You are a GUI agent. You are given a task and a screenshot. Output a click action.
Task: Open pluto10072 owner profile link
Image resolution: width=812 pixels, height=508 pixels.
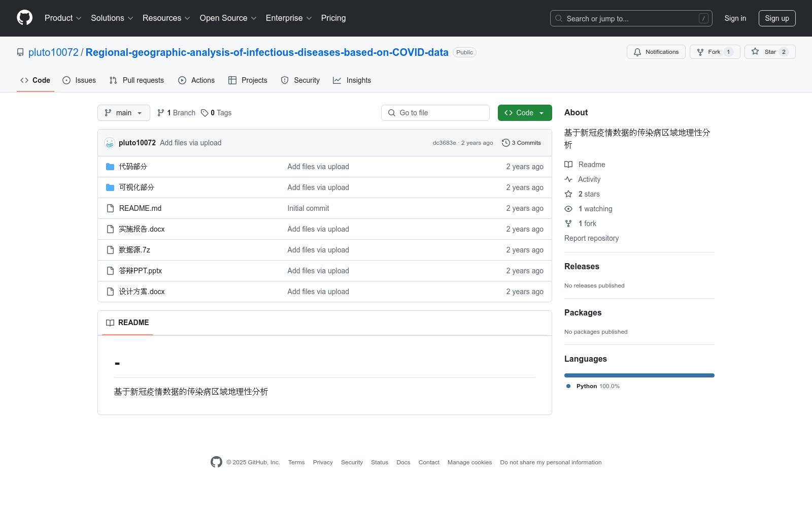coord(53,52)
